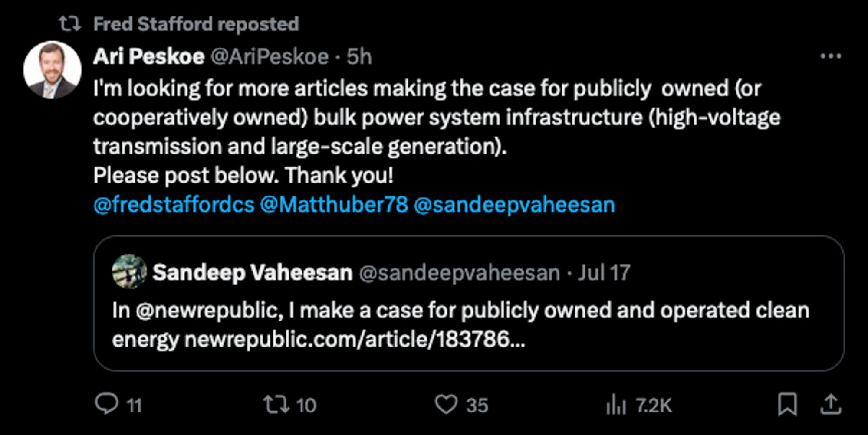Open Sandeep Vaheesan's small avatar

[129, 272]
